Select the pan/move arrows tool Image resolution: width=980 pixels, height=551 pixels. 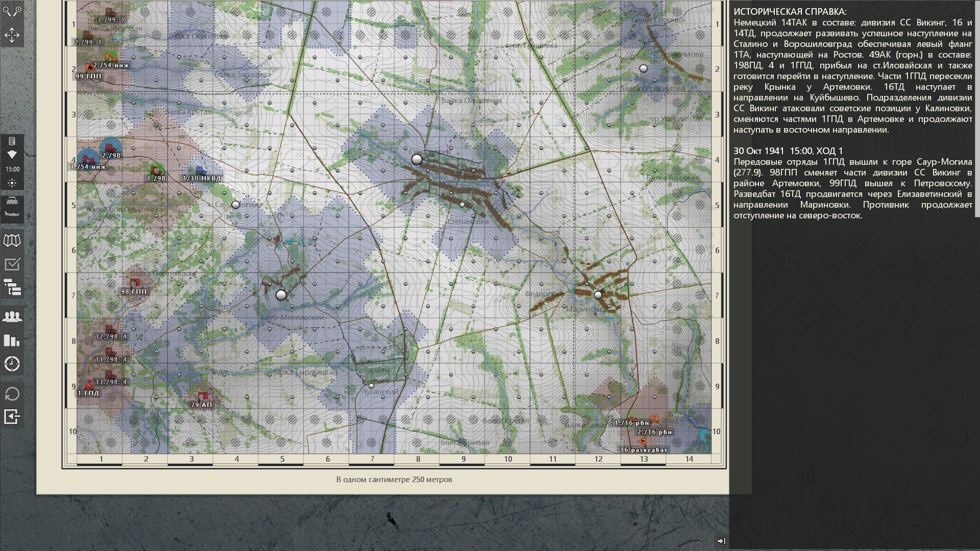click(12, 35)
